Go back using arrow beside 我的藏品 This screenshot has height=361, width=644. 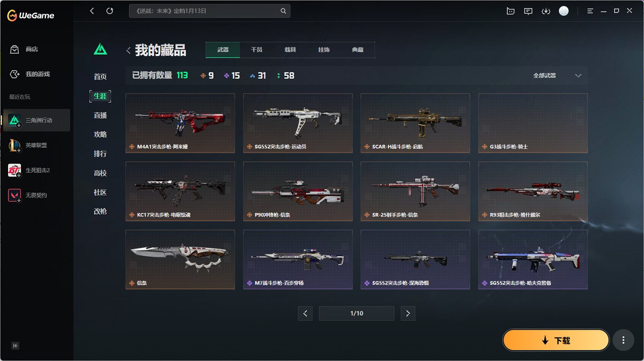point(128,50)
